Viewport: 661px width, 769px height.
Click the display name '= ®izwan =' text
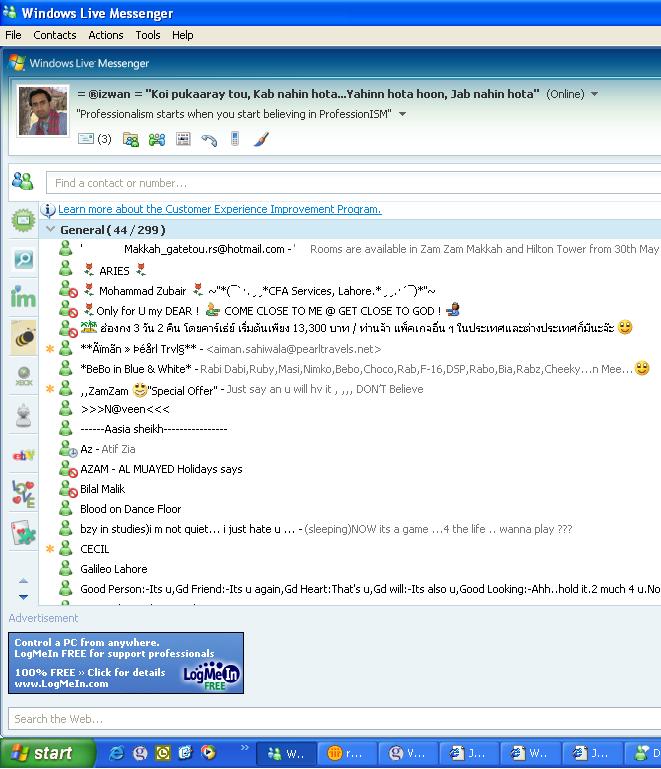(x=109, y=94)
